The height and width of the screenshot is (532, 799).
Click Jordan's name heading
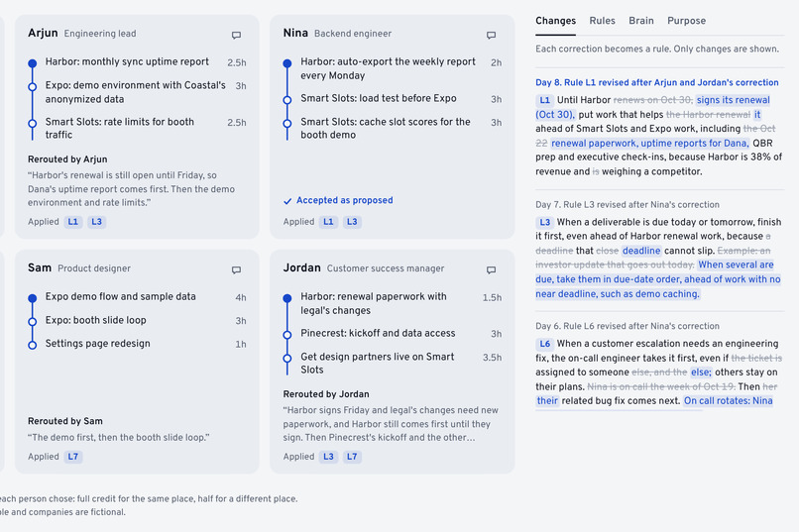tap(302, 267)
